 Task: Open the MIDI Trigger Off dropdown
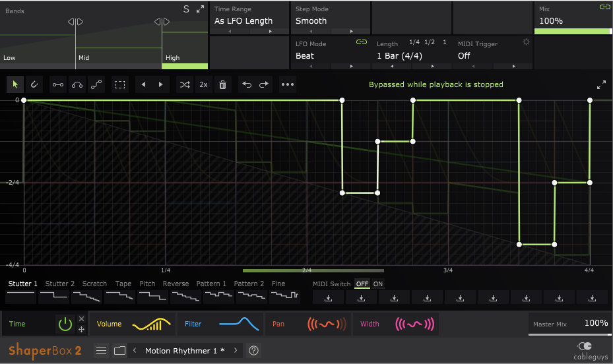(x=464, y=56)
